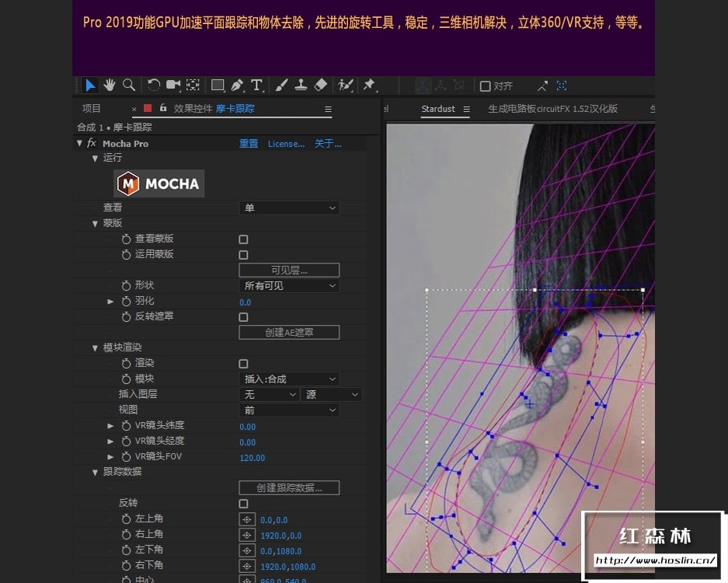Click the License... link

pos(286,144)
